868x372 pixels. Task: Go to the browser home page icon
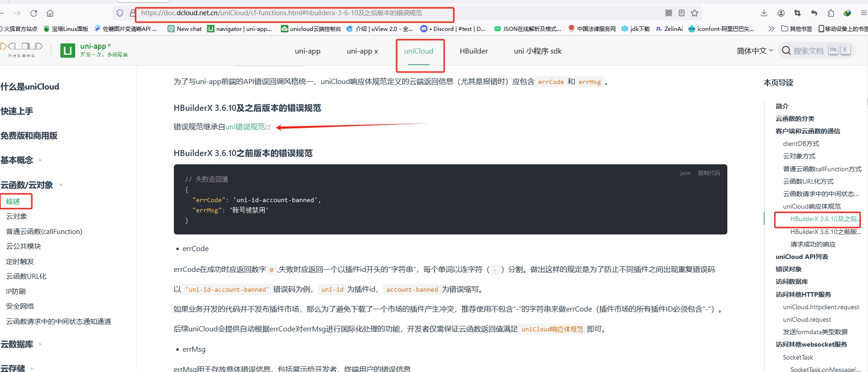(50, 13)
